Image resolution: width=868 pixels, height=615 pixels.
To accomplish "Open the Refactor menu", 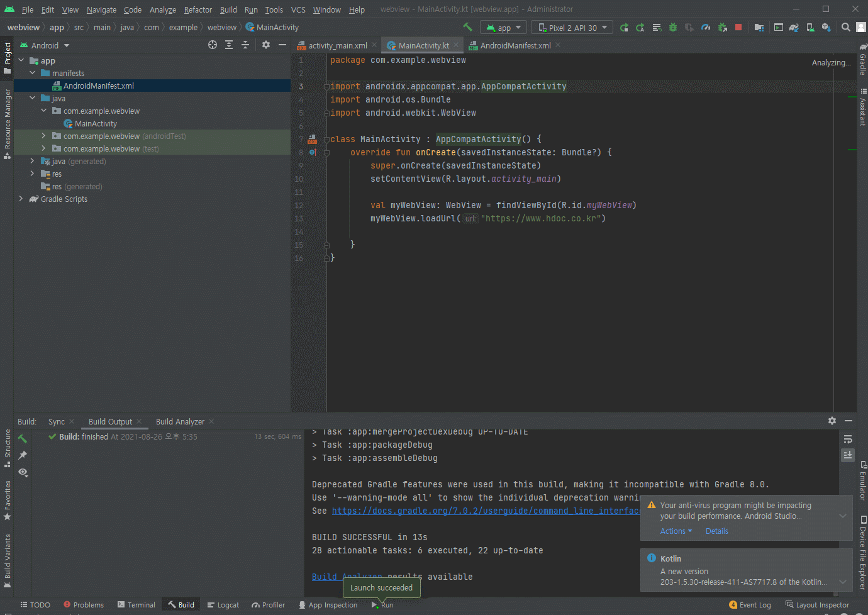I will coord(198,9).
